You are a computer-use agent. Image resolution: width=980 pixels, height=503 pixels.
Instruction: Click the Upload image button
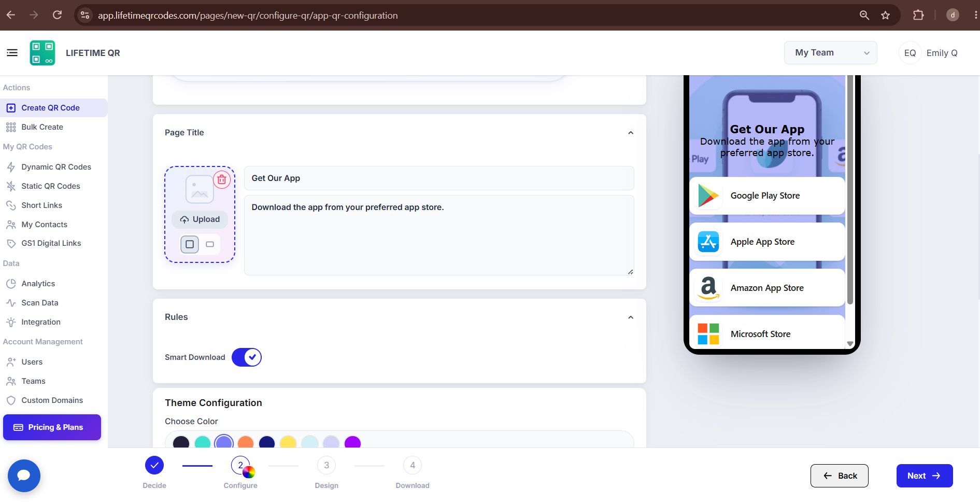200,219
